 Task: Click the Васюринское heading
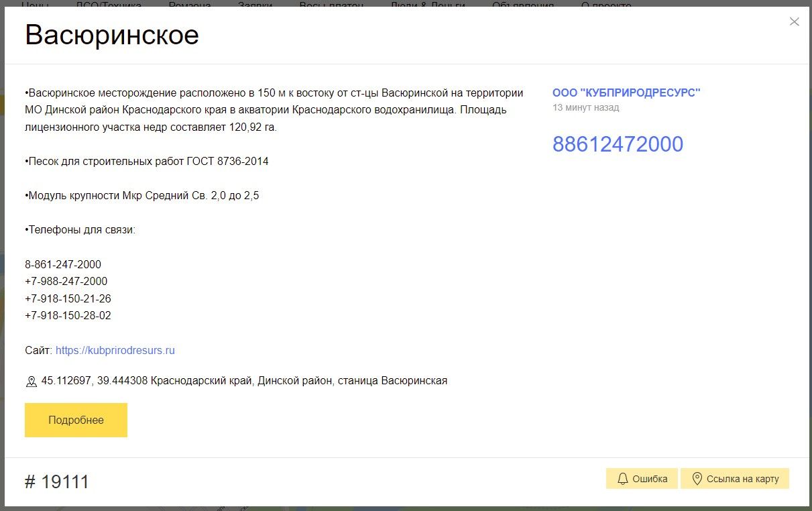[x=112, y=35]
